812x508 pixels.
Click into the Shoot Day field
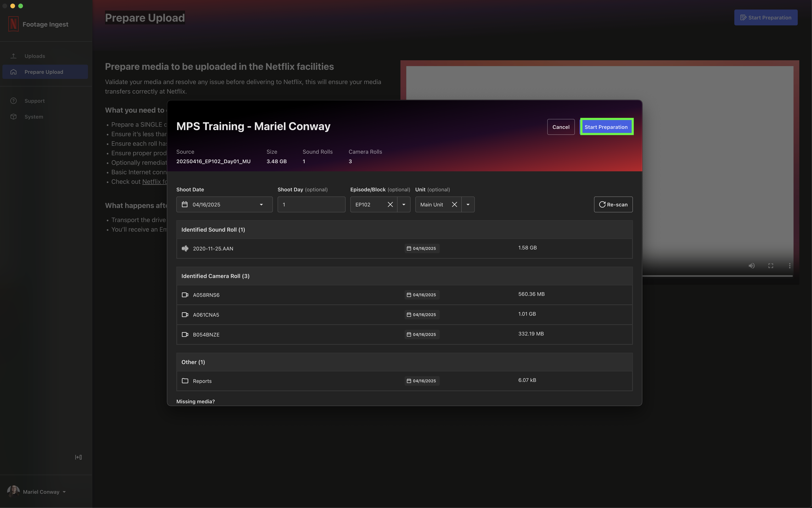pyautogui.click(x=311, y=204)
